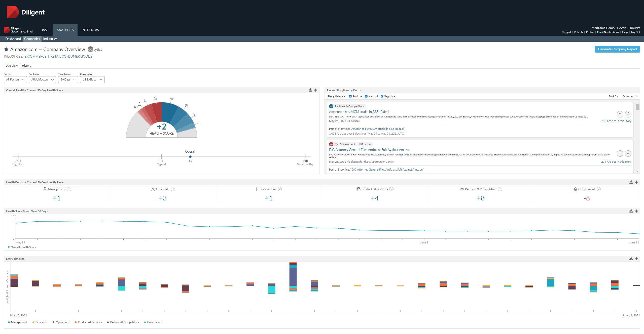Image resolution: width=644 pixels, height=334 pixels.
Task: Open '730 Articles in this Story' link
Action: 616,121
